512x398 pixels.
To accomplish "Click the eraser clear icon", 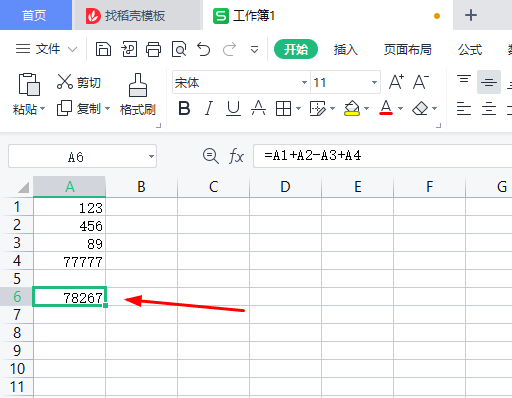I will click(420, 108).
